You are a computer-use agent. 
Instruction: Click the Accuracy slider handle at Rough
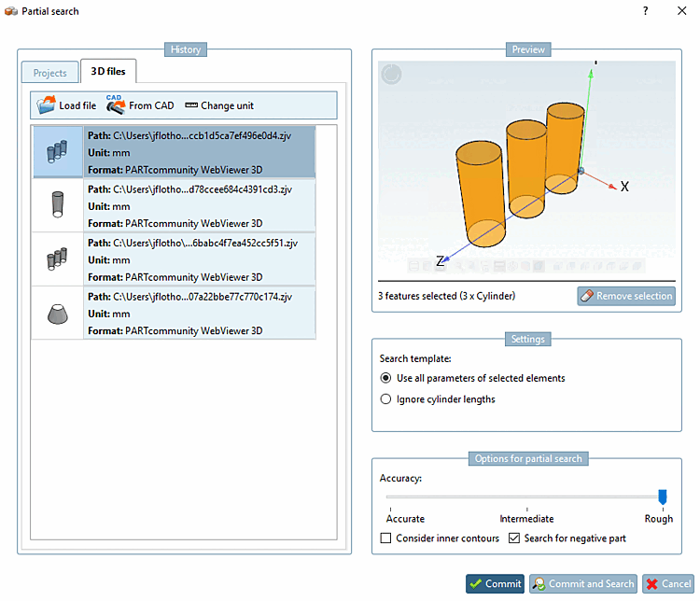tap(663, 496)
